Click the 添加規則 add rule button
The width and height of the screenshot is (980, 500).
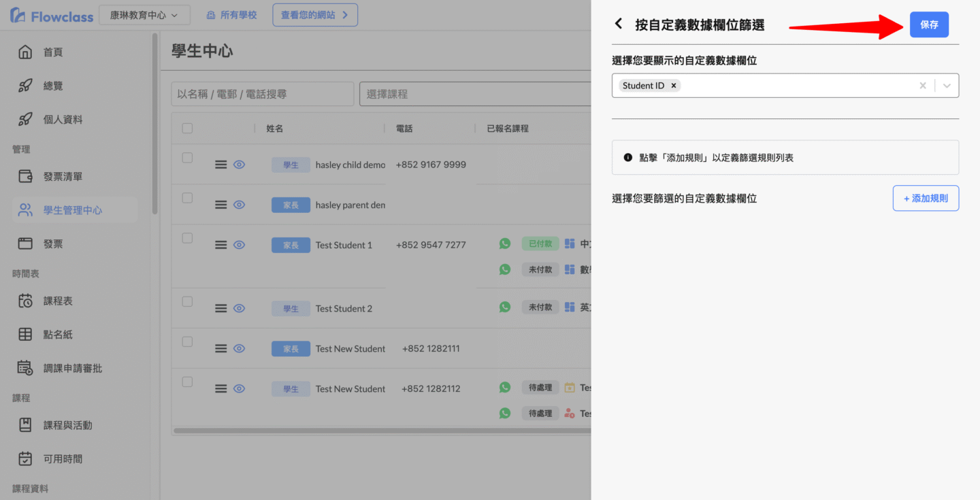click(926, 199)
